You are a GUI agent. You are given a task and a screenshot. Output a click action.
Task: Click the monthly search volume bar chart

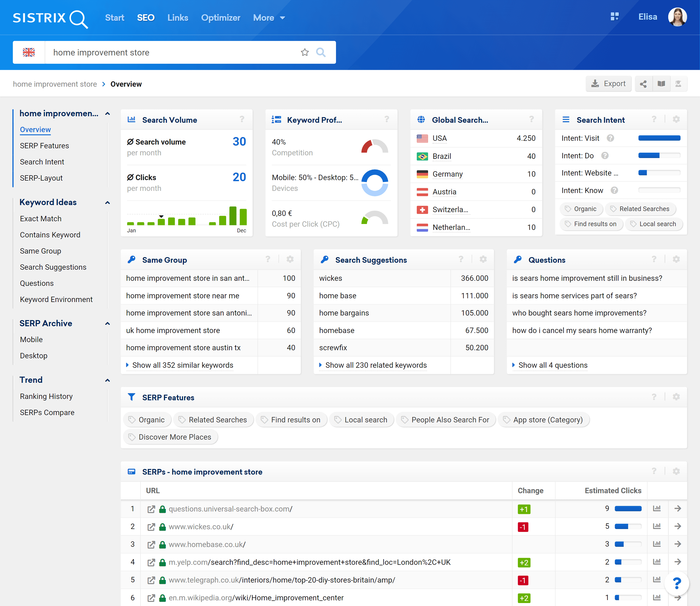click(187, 216)
